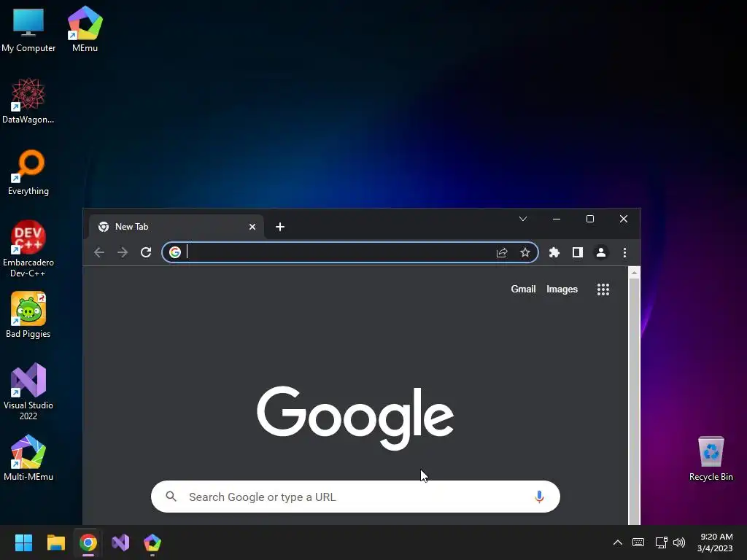Select the Everything search shortcut

tap(28, 172)
